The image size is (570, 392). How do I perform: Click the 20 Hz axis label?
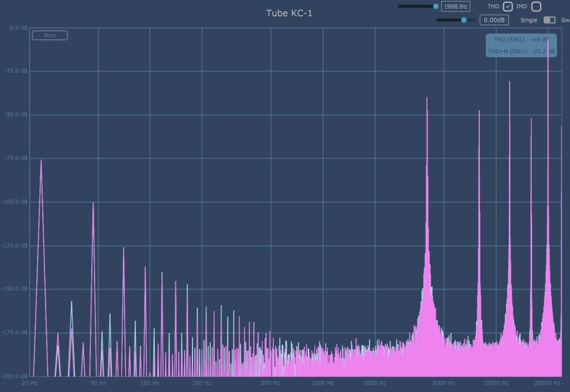point(30,383)
